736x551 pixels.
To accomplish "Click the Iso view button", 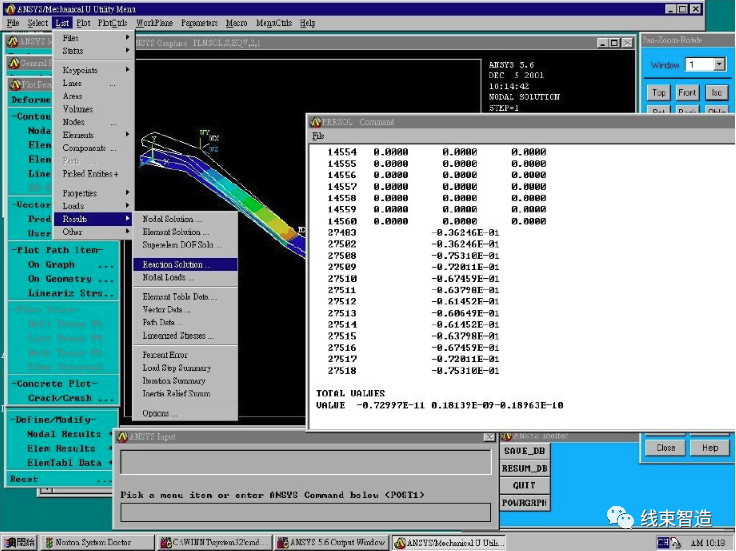I will coord(716,92).
